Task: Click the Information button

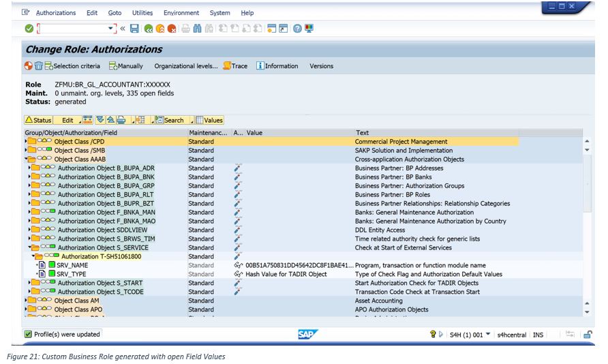Action: click(x=277, y=66)
